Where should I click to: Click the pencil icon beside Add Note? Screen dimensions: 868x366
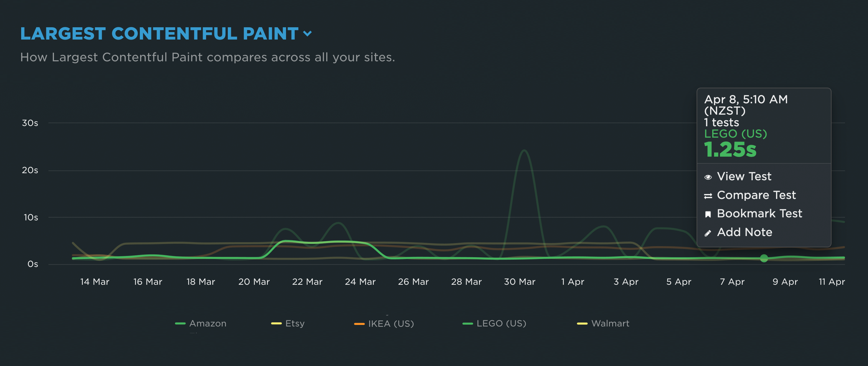click(708, 233)
